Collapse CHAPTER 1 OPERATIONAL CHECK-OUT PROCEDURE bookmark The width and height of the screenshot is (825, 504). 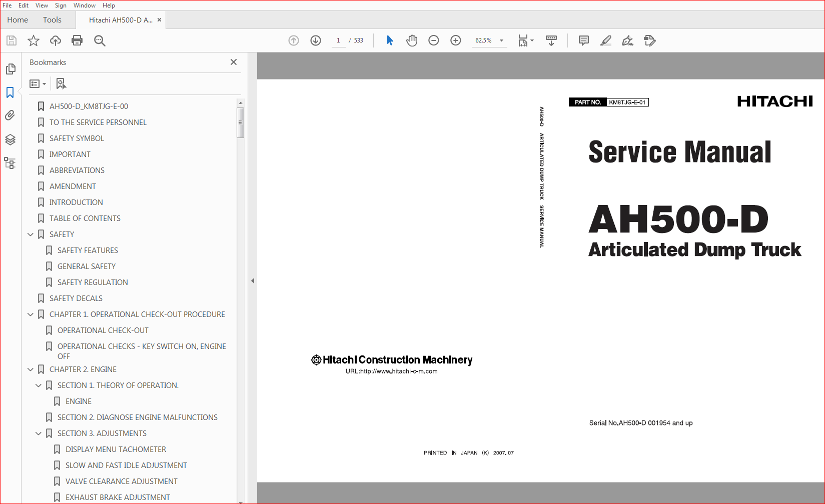(x=31, y=314)
